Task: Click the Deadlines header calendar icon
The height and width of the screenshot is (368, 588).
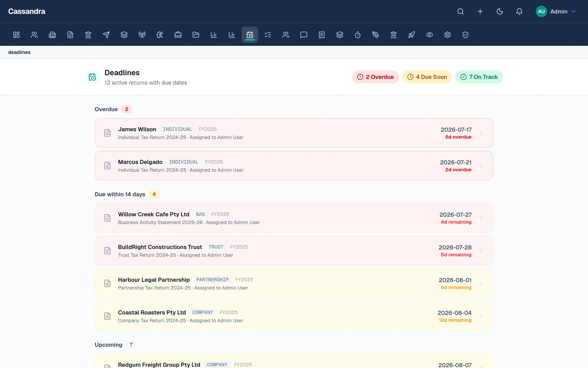Action: pyautogui.click(x=92, y=77)
